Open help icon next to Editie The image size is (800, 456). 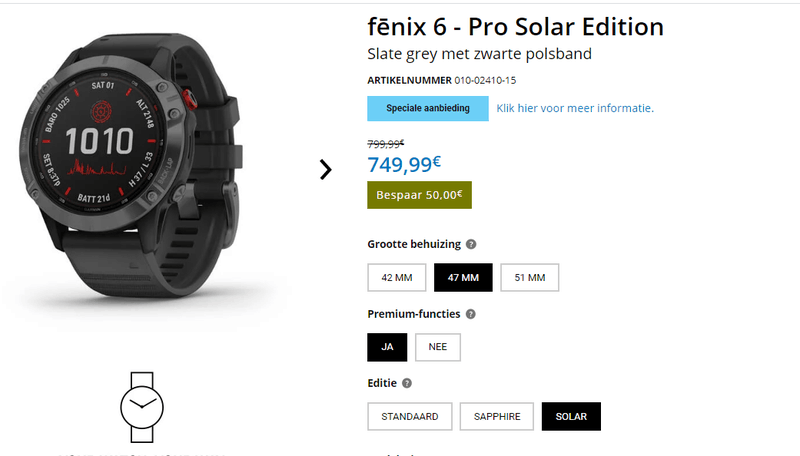tap(407, 383)
